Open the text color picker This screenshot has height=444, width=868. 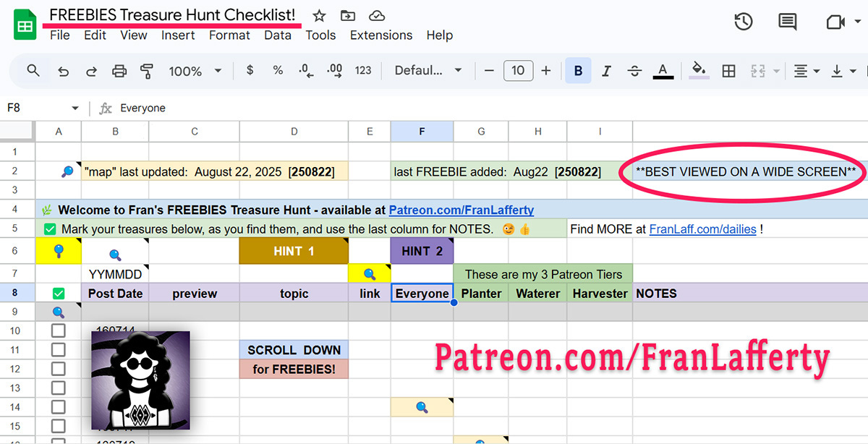(x=663, y=70)
